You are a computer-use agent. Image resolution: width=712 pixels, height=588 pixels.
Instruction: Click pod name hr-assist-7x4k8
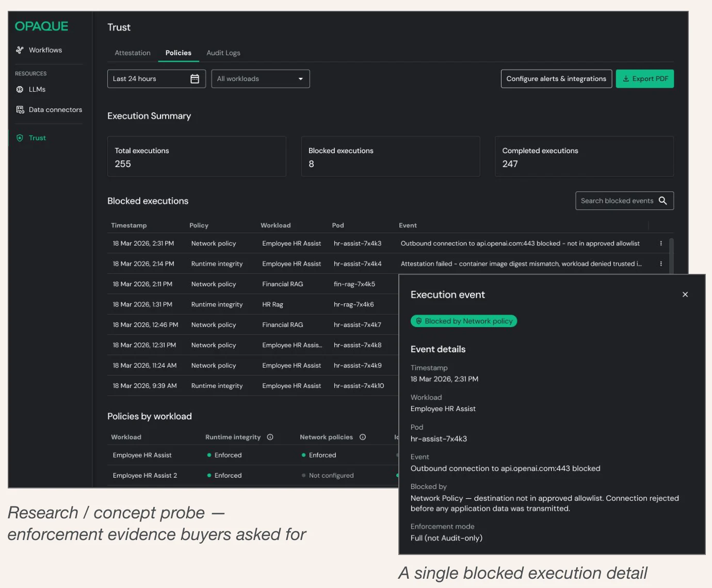click(x=358, y=345)
